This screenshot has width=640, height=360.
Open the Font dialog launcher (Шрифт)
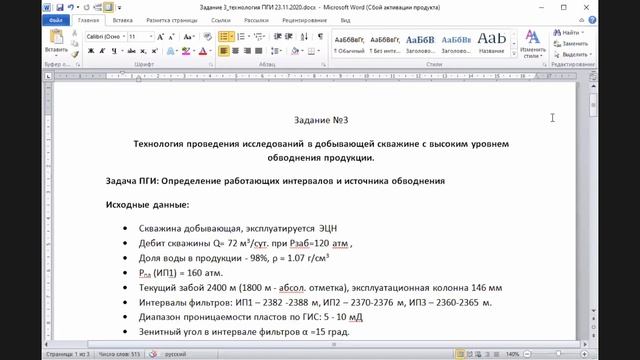(211, 64)
